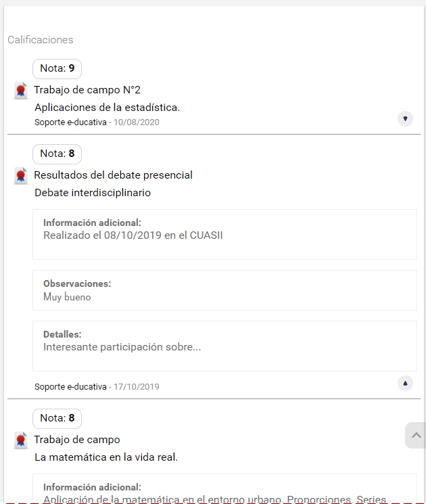Click the Nota: 8 badge for debate presencial
The image size is (426, 504).
point(57,154)
